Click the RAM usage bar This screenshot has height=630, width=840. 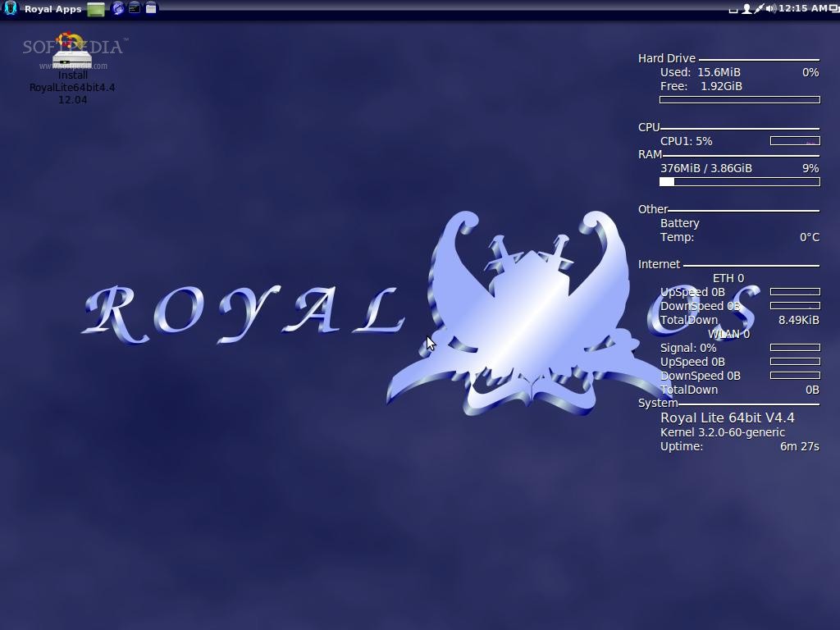739,181
